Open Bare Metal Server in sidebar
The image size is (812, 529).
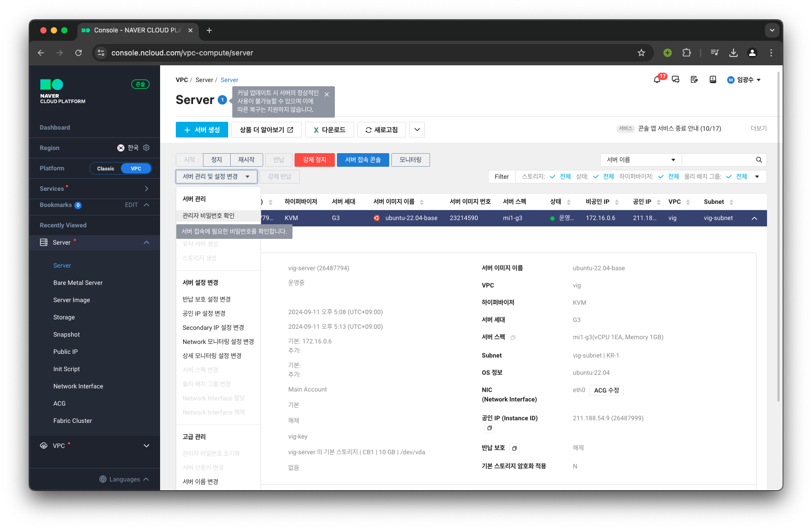click(78, 283)
